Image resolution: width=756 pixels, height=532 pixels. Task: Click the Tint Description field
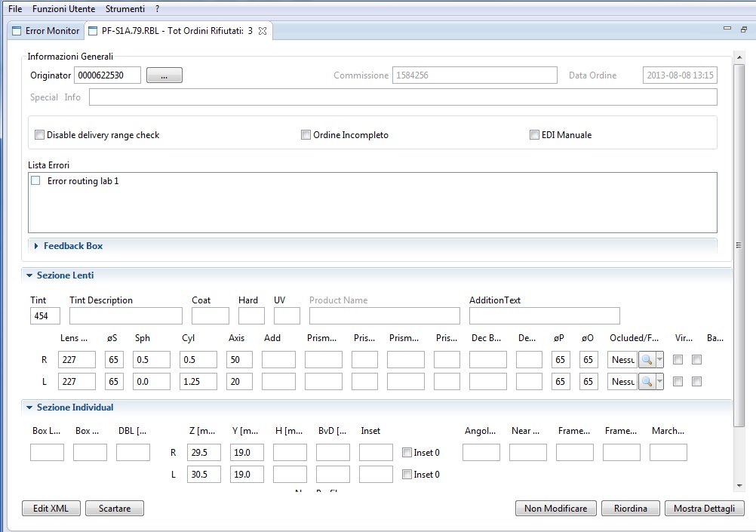(126, 316)
